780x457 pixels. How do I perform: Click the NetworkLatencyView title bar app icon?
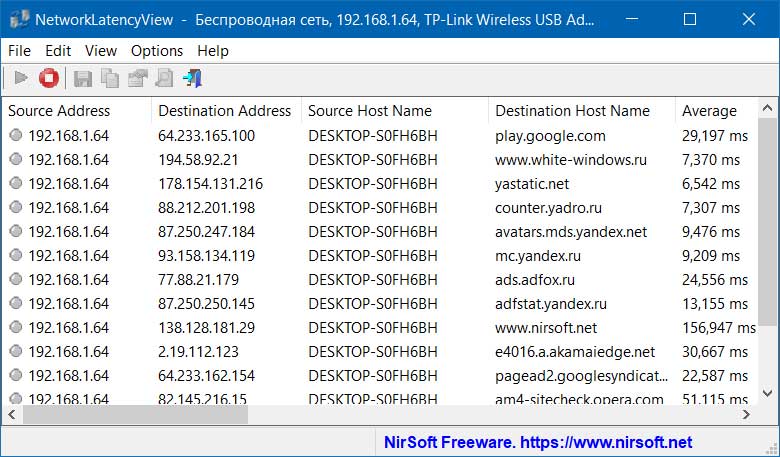pos(19,19)
